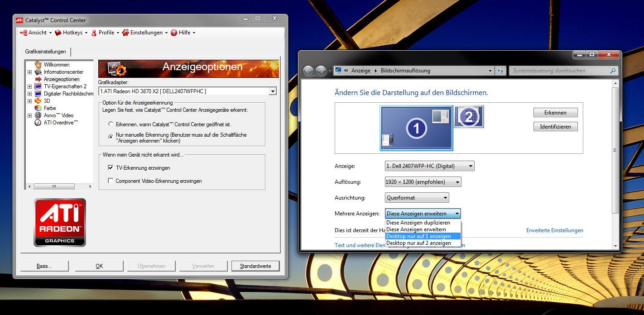644x315 pixels.
Task: Click the display icon in address bar
Action: point(338,70)
